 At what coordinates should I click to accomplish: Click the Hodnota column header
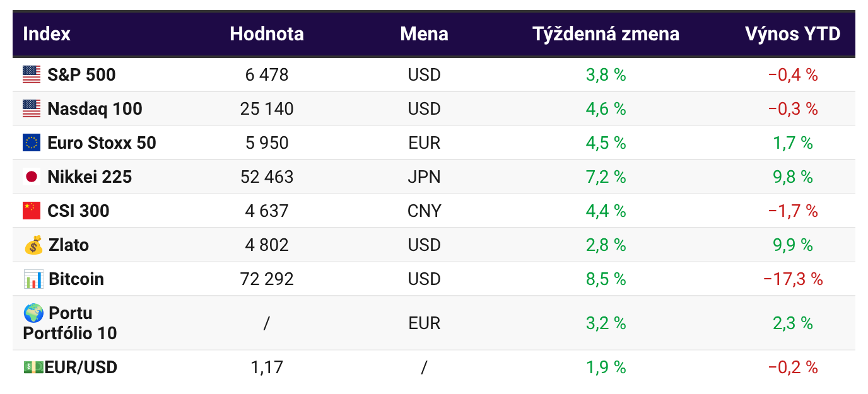point(267,34)
